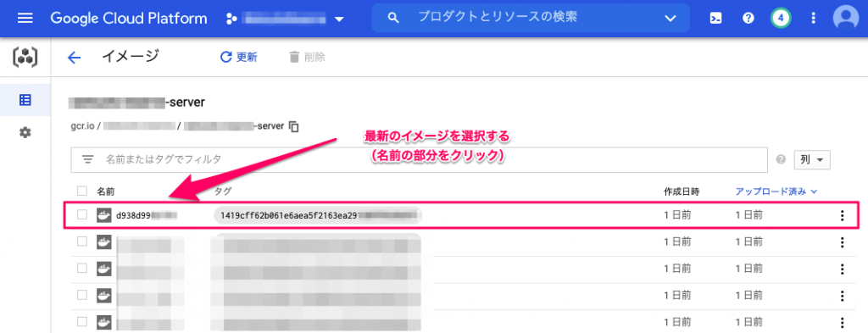Open row actions menu in second row

pos(842,241)
